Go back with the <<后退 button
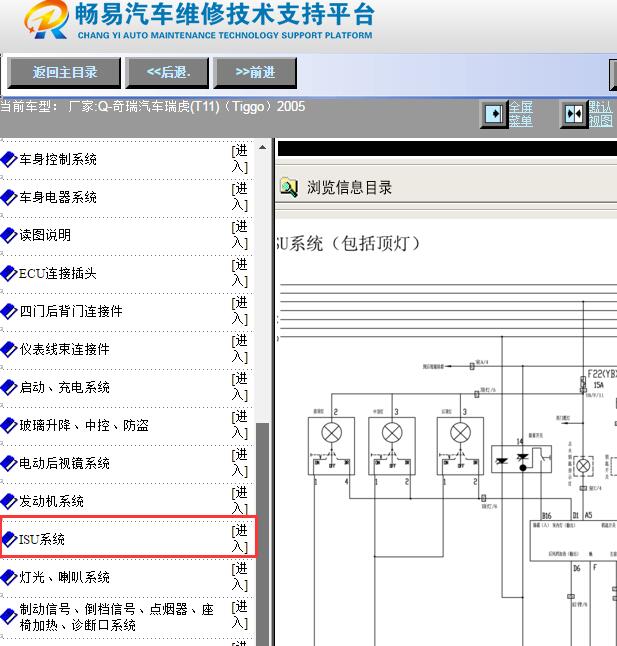617x646 pixels. (x=167, y=73)
